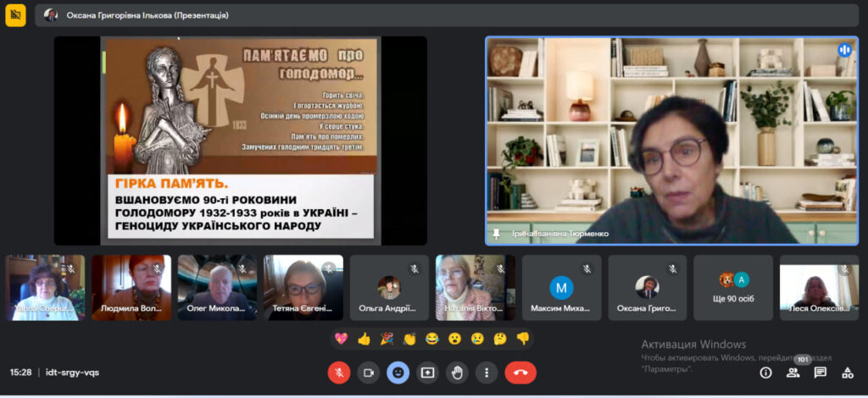Viewport: 868px width, 398px height.
Task: Unmute the microphone button
Action: pyautogui.click(x=339, y=373)
